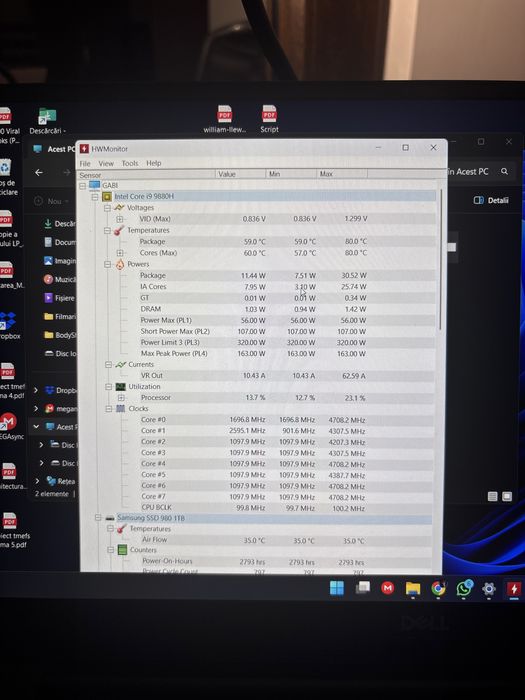This screenshot has width=525, height=700.
Task: Click the HWMonitor title bar lightning icon
Action: tap(84, 149)
